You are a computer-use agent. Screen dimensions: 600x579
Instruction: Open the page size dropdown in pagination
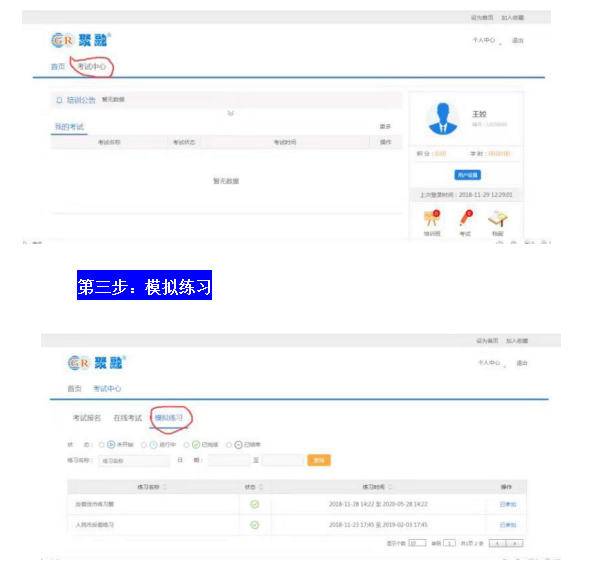pos(417,543)
